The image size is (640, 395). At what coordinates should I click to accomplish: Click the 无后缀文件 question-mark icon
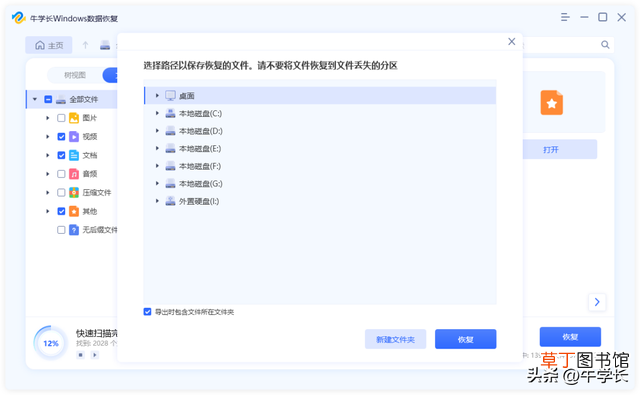[x=74, y=230]
